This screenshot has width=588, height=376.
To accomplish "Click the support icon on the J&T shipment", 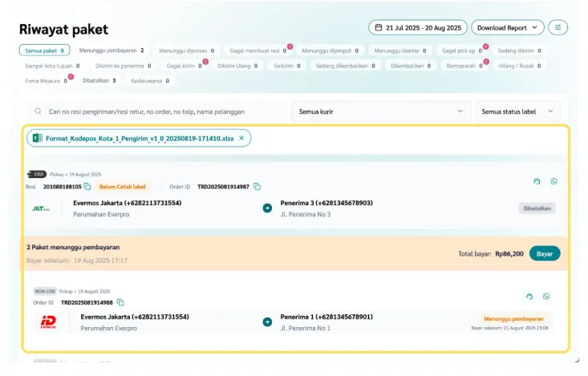I will click(537, 181).
